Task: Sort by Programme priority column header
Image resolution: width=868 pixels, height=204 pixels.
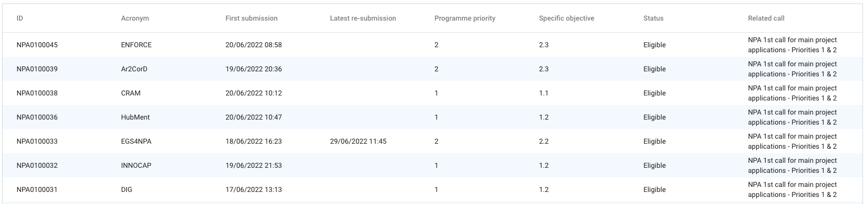Action: point(464,18)
